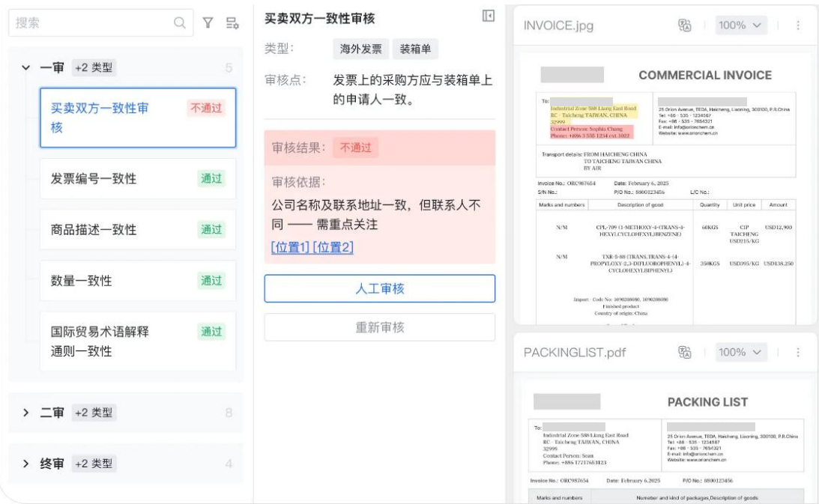The height and width of the screenshot is (504, 819).
Task: Click 通过 badge on 商品描述一致性
Action: pos(211,230)
